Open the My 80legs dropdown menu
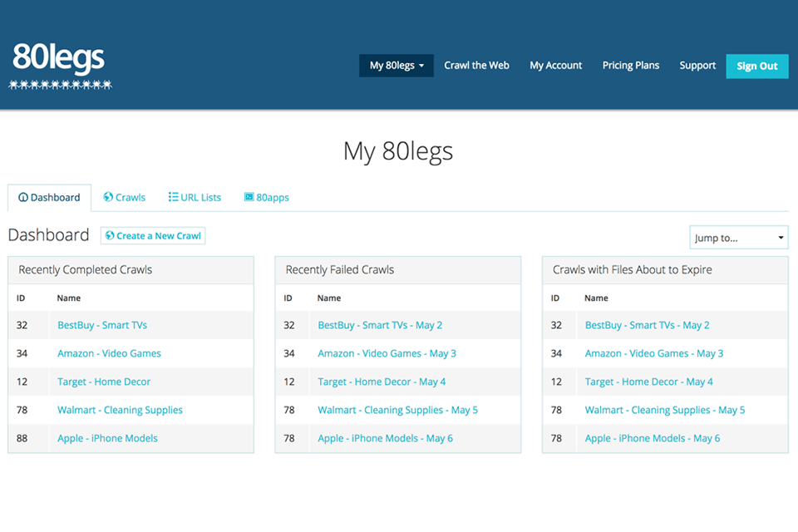This screenshot has height=532, width=798. tap(397, 66)
